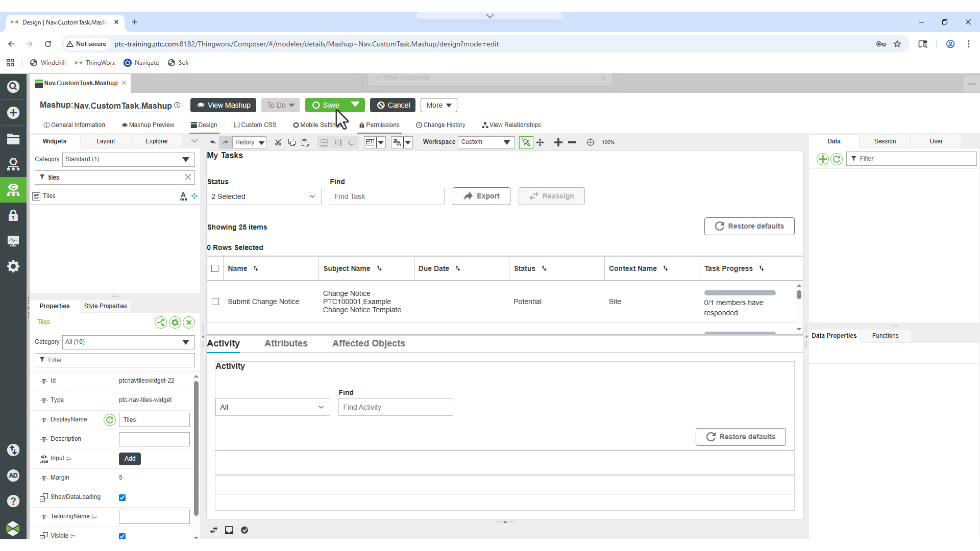Select the Move/pan tool in the canvas toolbar
Viewport: 980px width, 551px height.
541,142
